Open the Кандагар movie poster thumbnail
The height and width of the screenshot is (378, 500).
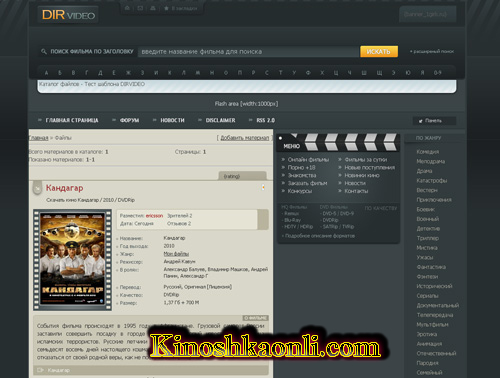tap(72, 260)
